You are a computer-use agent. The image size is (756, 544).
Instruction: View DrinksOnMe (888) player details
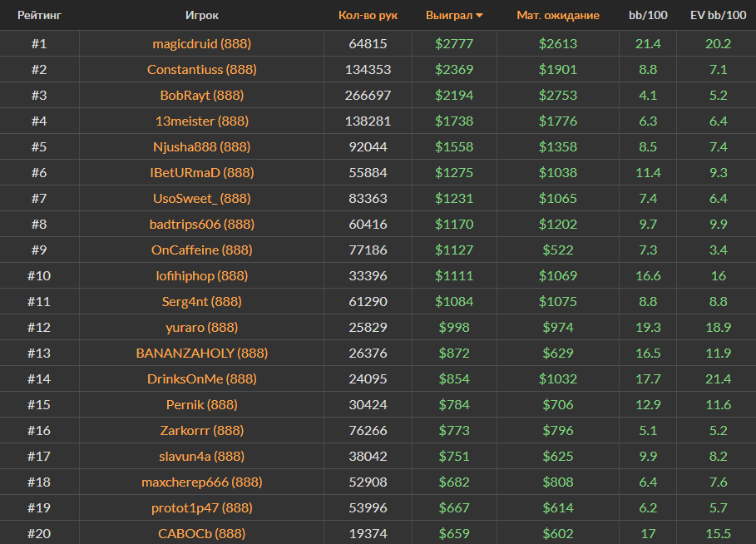(202, 378)
